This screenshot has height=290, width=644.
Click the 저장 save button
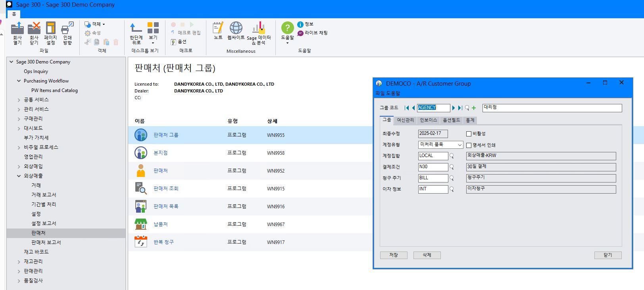394,255
